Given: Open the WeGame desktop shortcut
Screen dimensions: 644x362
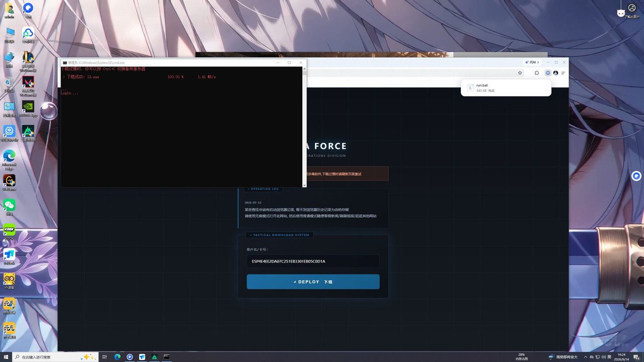Looking at the screenshot, I should pyautogui.click(x=9, y=183).
